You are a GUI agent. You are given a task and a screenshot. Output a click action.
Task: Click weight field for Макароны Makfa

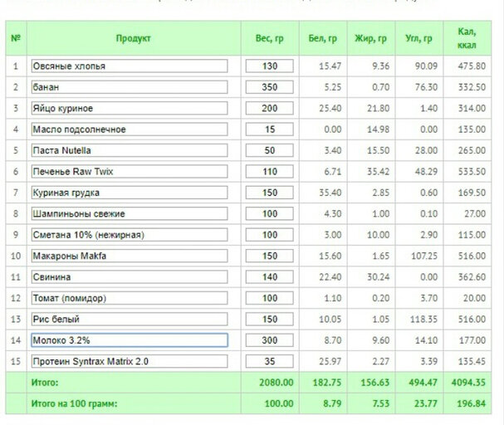pyautogui.click(x=270, y=256)
